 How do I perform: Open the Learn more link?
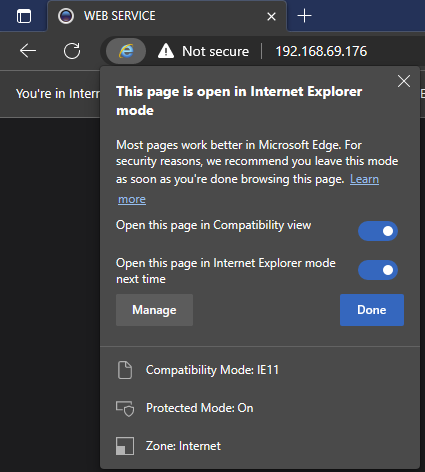[364, 179]
